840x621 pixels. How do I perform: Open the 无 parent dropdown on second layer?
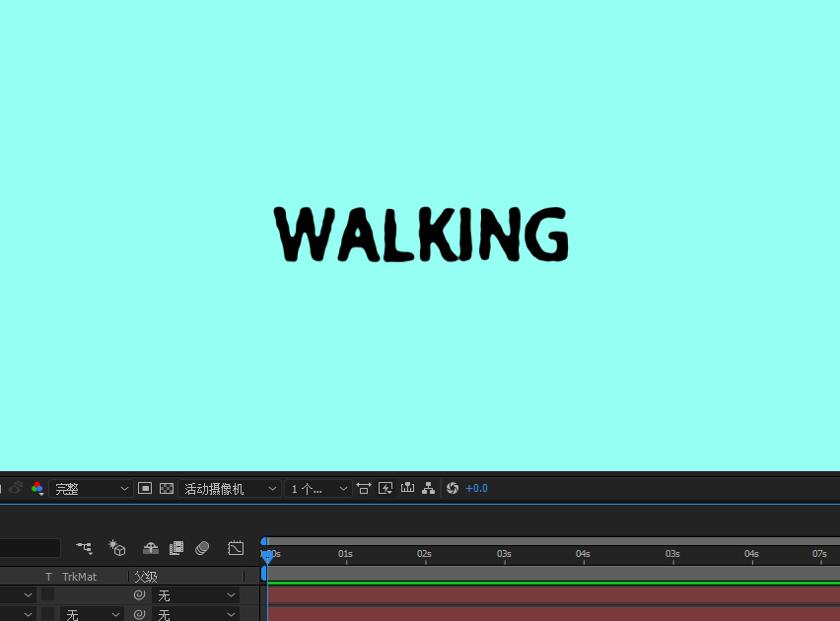(x=195, y=614)
